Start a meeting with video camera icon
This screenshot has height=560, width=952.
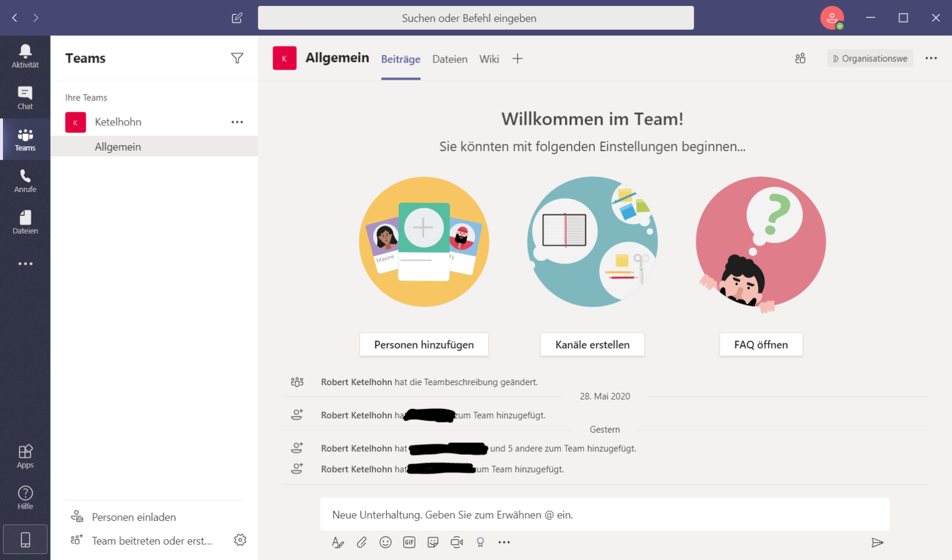coord(456,542)
